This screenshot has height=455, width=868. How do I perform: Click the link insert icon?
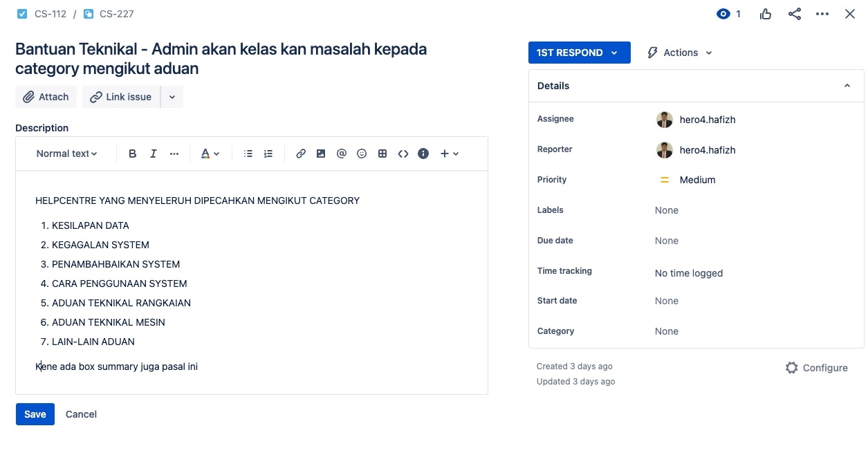301,154
